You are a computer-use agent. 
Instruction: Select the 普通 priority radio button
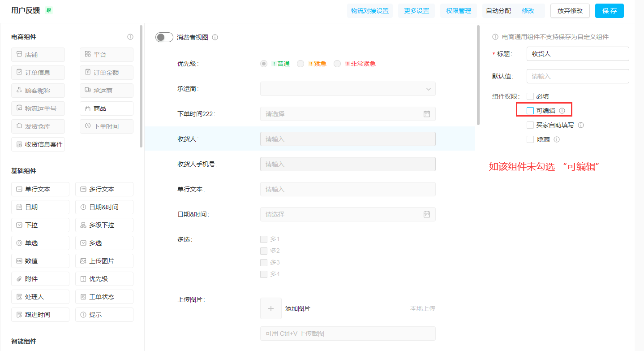[264, 64]
